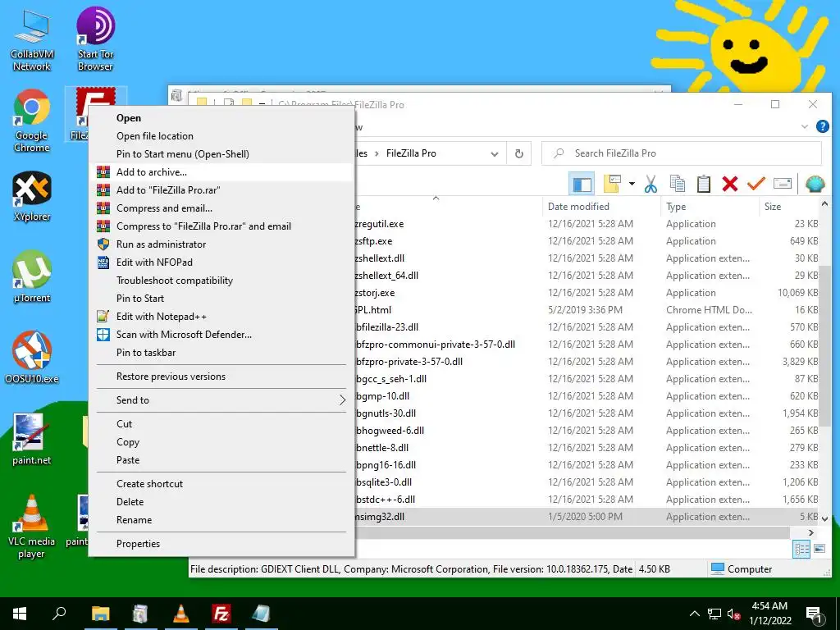Viewport: 840px width, 630px height.
Task: Expand the Send to submenu
Action: [x=221, y=400]
